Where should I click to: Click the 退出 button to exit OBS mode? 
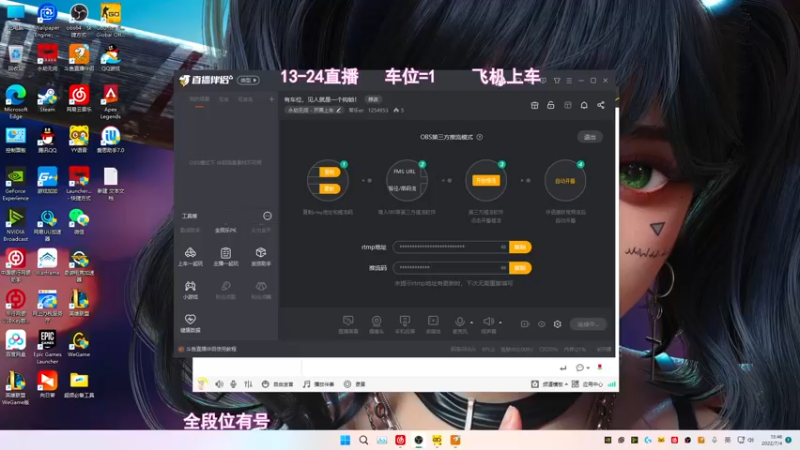pyautogui.click(x=590, y=137)
